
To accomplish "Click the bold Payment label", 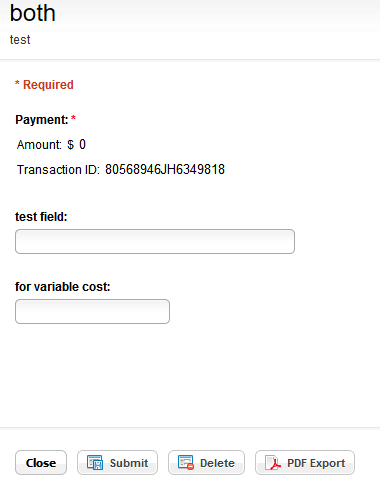I will pos(42,120).
